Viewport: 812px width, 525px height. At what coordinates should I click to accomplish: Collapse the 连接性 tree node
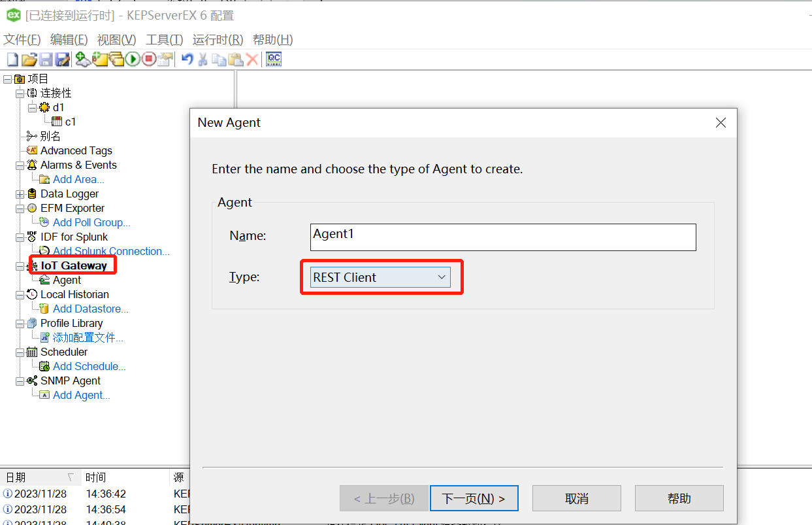tap(20, 93)
